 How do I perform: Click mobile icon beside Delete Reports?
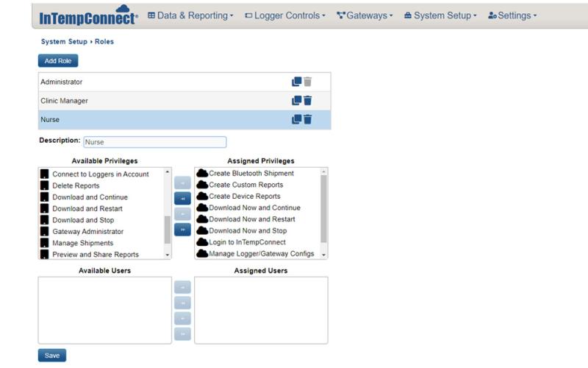coord(44,185)
